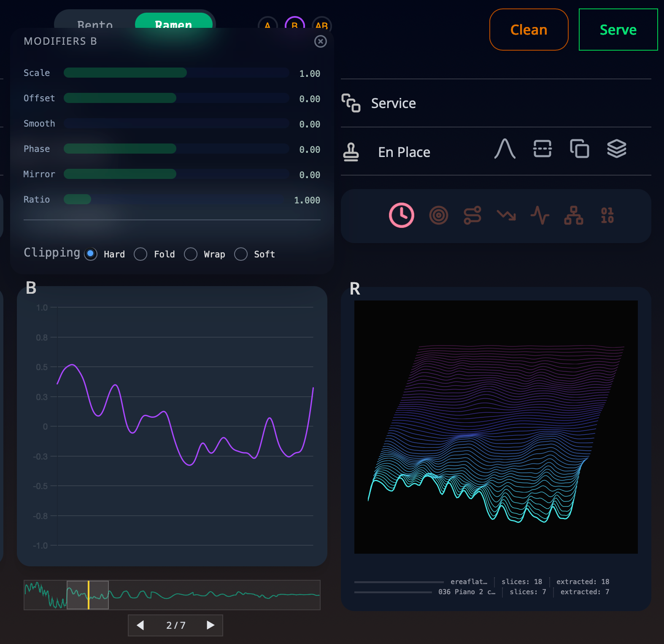
Task: Click the slices: 18 text
Action: [x=522, y=582]
